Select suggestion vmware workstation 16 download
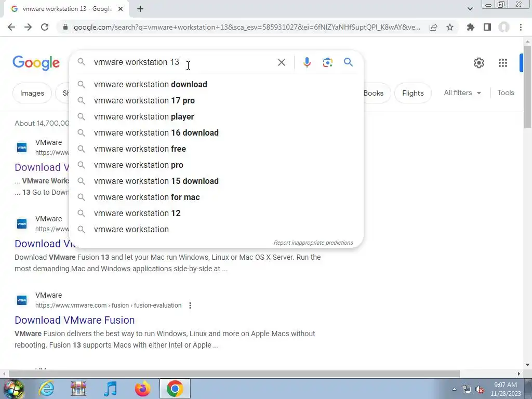Viewport: 532px width, 399px height. pyautogui.click(x=216, y=132)
